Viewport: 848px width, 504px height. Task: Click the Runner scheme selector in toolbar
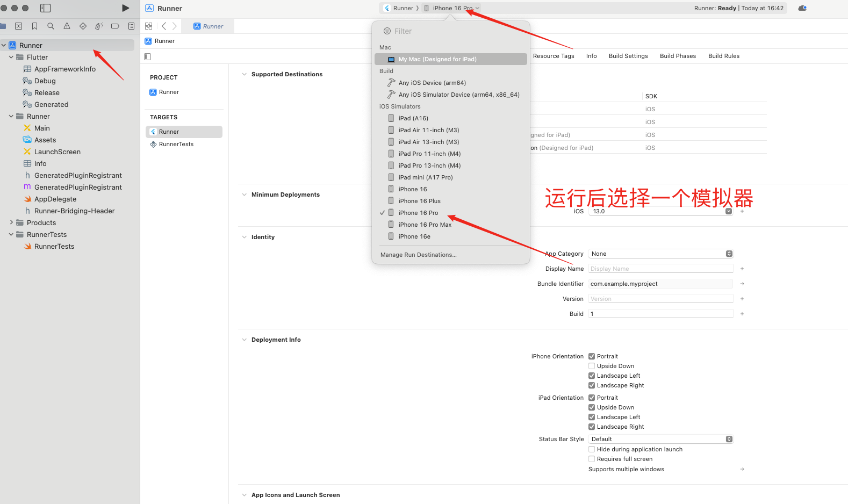point(400,8)
